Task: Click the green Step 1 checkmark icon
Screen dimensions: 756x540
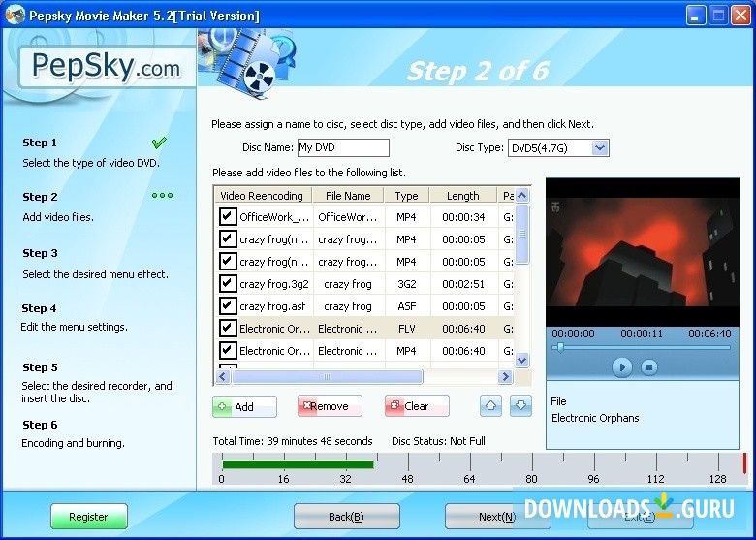Action: pos(159,143)
